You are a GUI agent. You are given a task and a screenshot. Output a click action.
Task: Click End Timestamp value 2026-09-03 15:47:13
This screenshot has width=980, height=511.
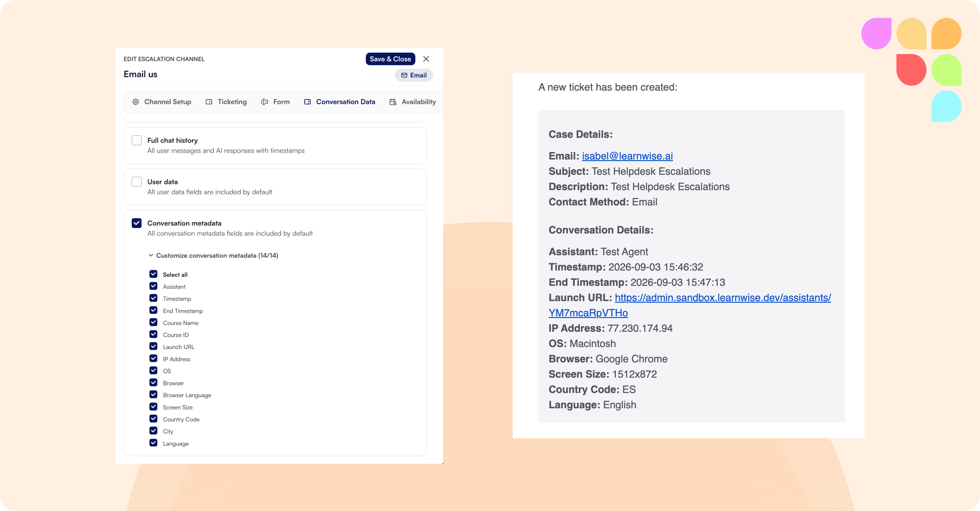click(677, 282)
